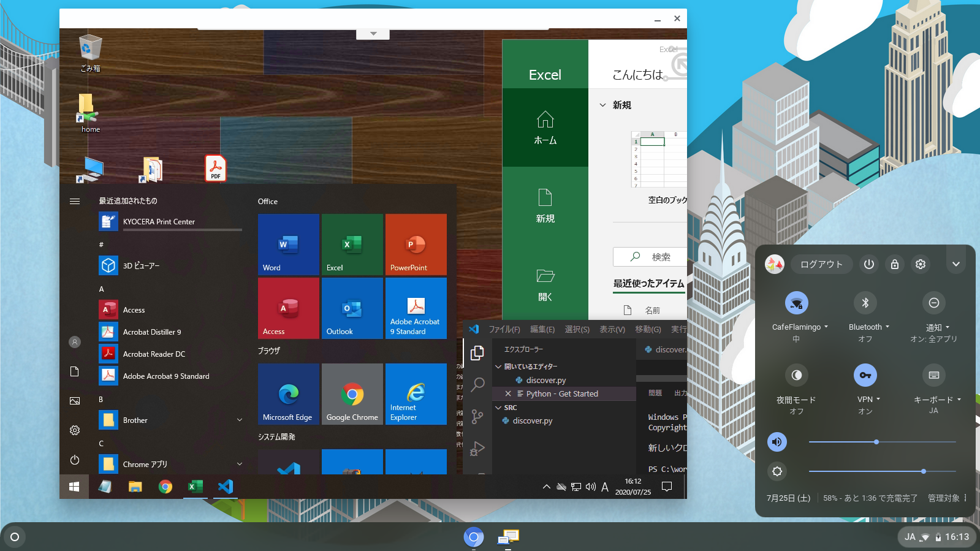This screenshot has height=551, width=980.
Task: Launch the PowerPoint tile
Action: click(416, 244)
